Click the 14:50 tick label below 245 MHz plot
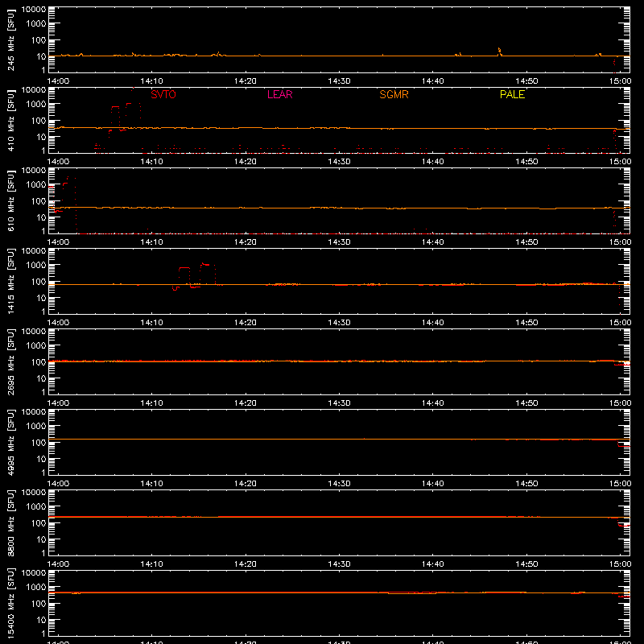Screen dimensions: 644x644 (x=526, y=81)
